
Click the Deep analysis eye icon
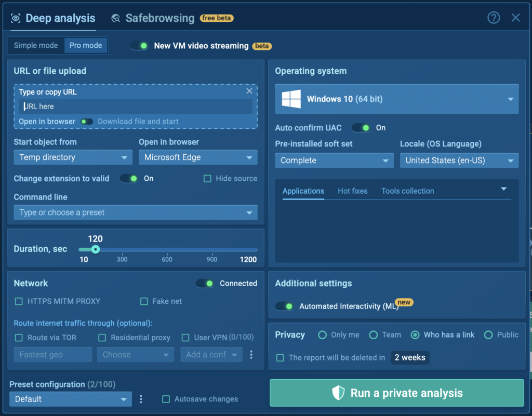16,19
